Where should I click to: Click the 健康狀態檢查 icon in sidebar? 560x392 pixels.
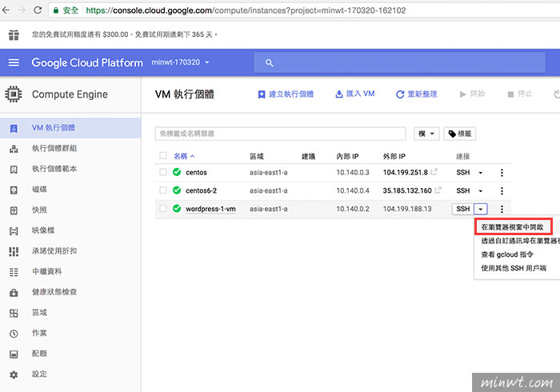14,293
